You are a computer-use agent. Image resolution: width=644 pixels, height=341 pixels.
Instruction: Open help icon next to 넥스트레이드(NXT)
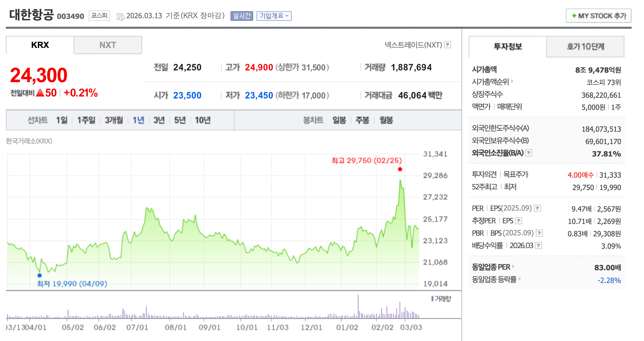(448, 45)
